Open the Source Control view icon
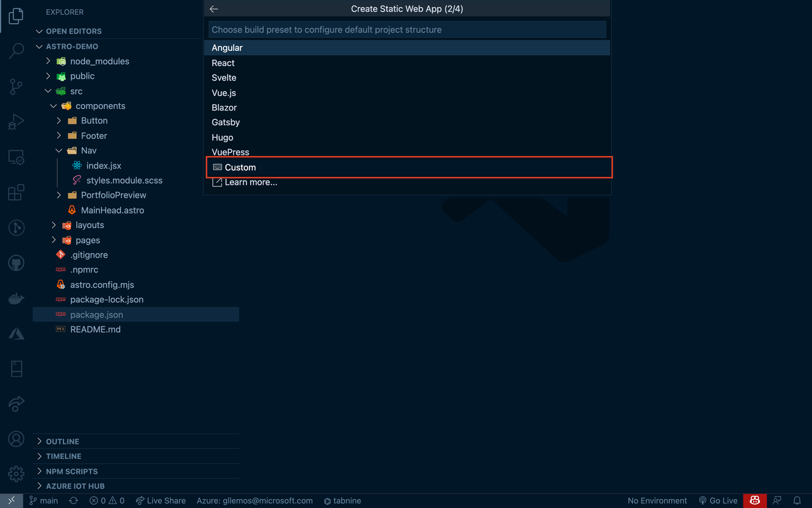812x508 pixels. [16, 86]
